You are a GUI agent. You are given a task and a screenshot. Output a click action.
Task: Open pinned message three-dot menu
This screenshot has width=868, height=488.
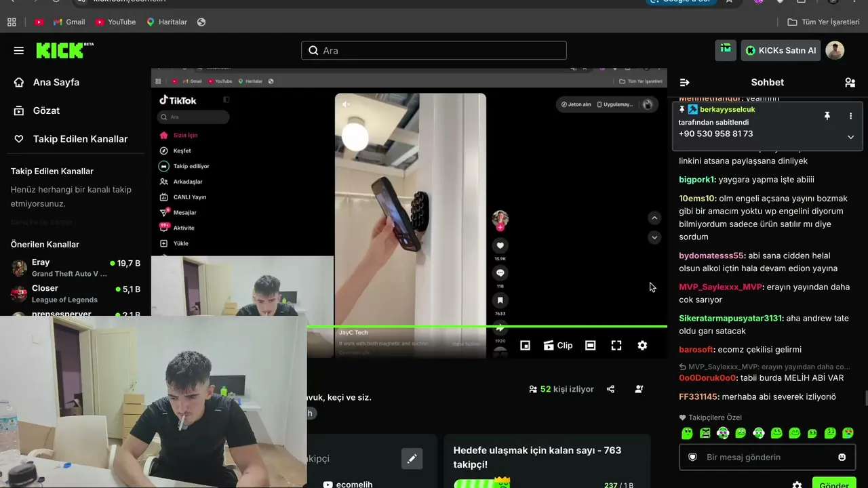850,116
